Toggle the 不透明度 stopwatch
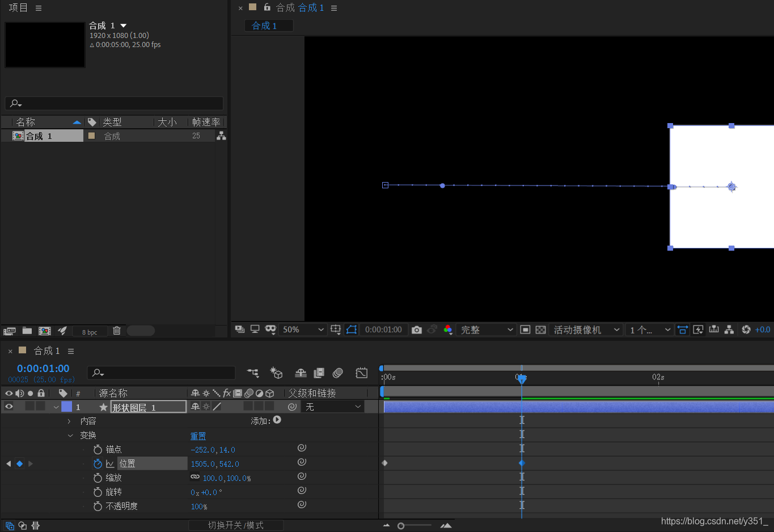The width and height of the screenshot is (774, 532). [x=98, y=506]
